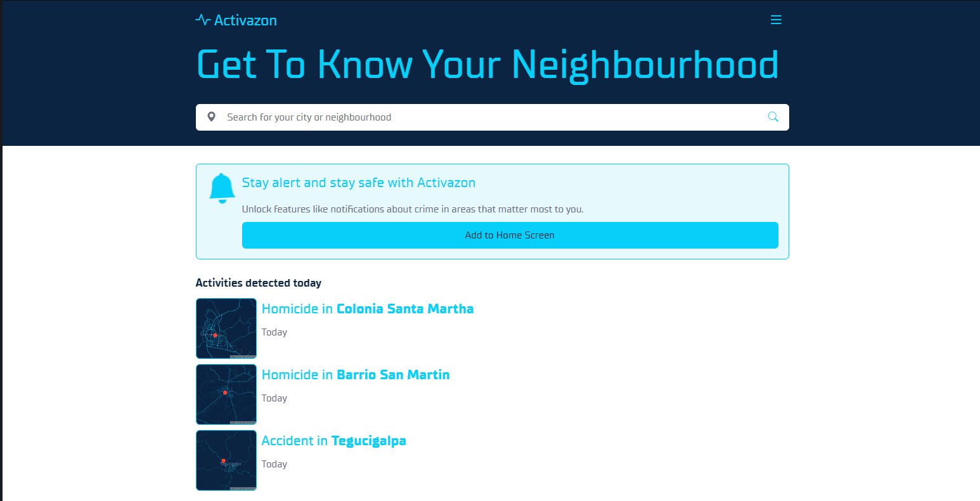Image resolution: width=980 pixels, height=501 pixels.
Task: Click the location pin icon in search bar
Action: [212, 117]
